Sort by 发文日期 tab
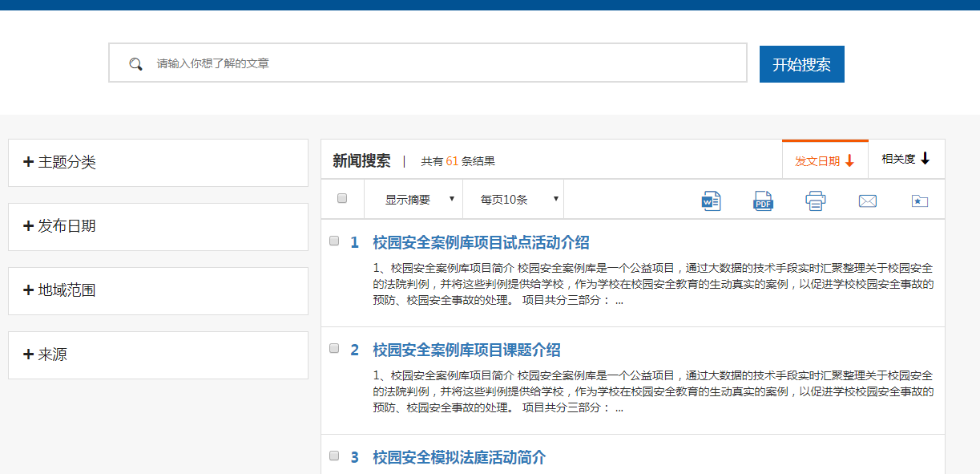This screenshot has height=474, width=980. point(825,160)
